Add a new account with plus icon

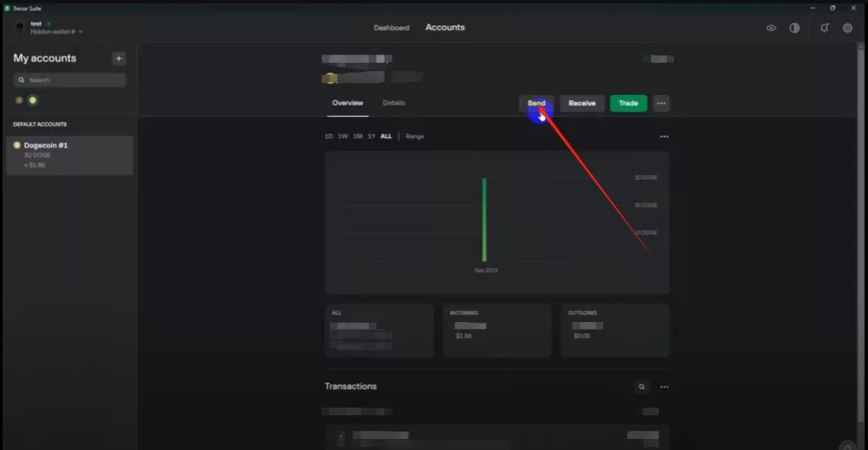coord(119,58)
